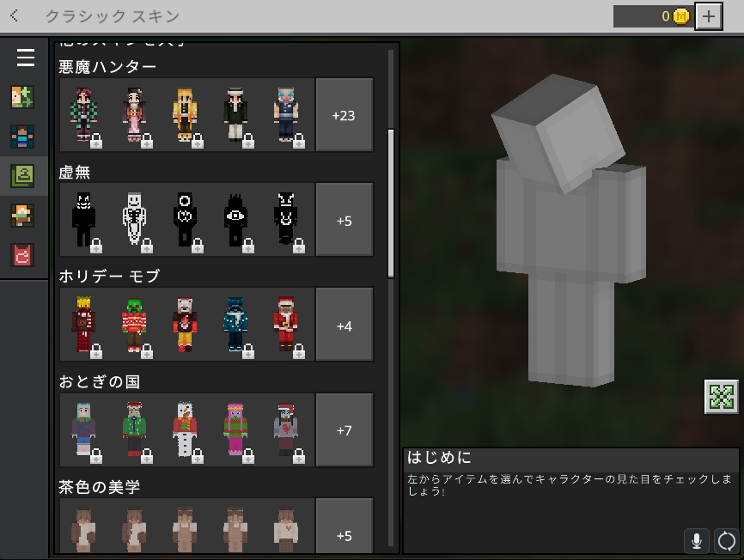Image resolution: width=744 pixels, height=560 pixels.
Task: Open the red cape section icon
Action: tap(22, 255)
